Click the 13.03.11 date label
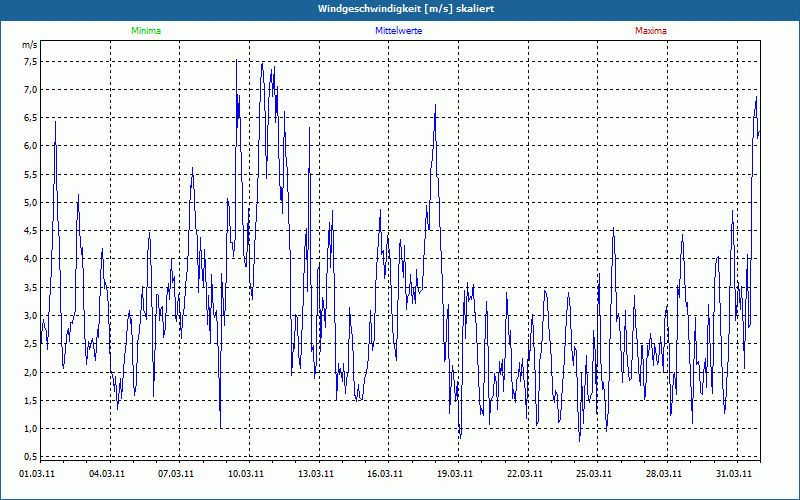Viewport: 800px width, 500px height. pyautogui.click(x=316, y=474)
